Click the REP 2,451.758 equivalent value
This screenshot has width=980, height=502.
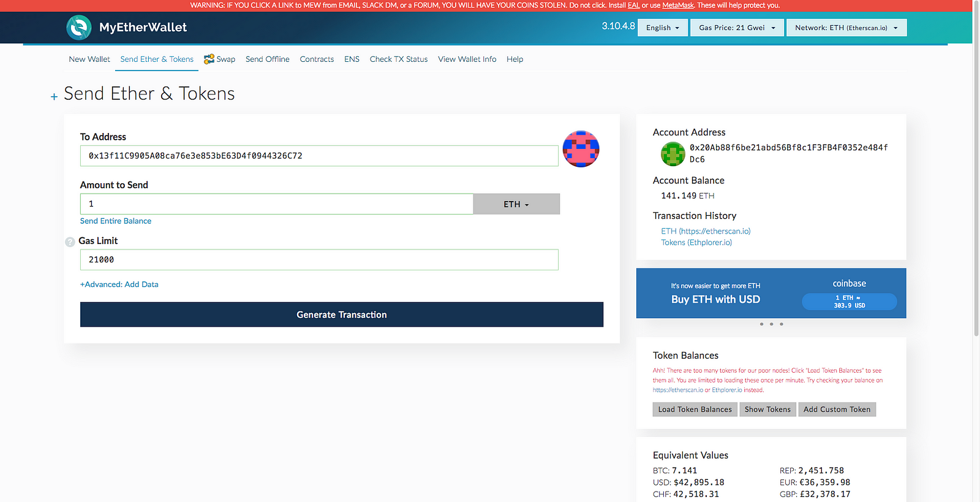click(812, 471)
